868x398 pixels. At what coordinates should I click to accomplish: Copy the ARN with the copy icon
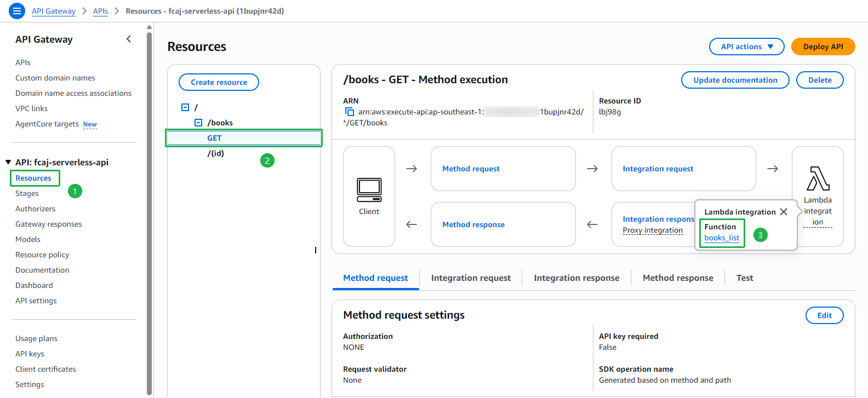349,112
